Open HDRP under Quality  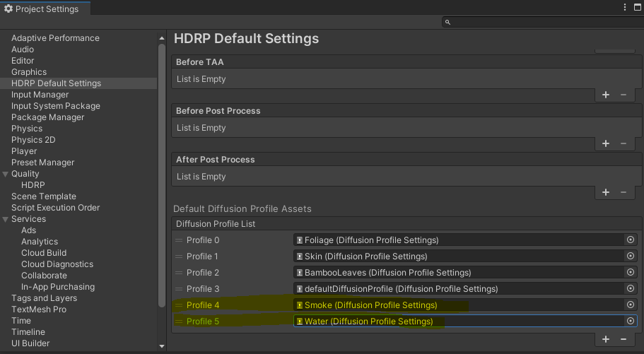[33, 185]
